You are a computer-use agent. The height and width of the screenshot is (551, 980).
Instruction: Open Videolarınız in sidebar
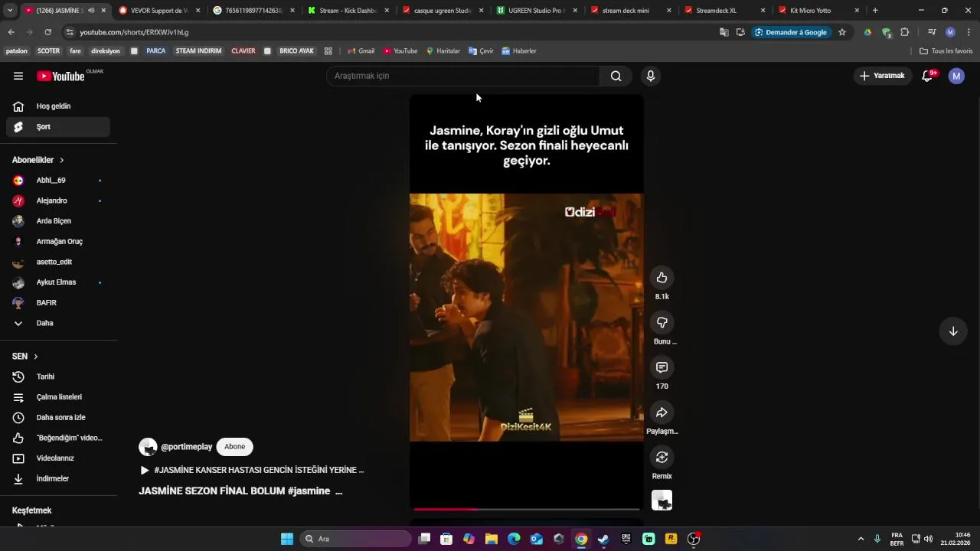click(x=58, y=458)
